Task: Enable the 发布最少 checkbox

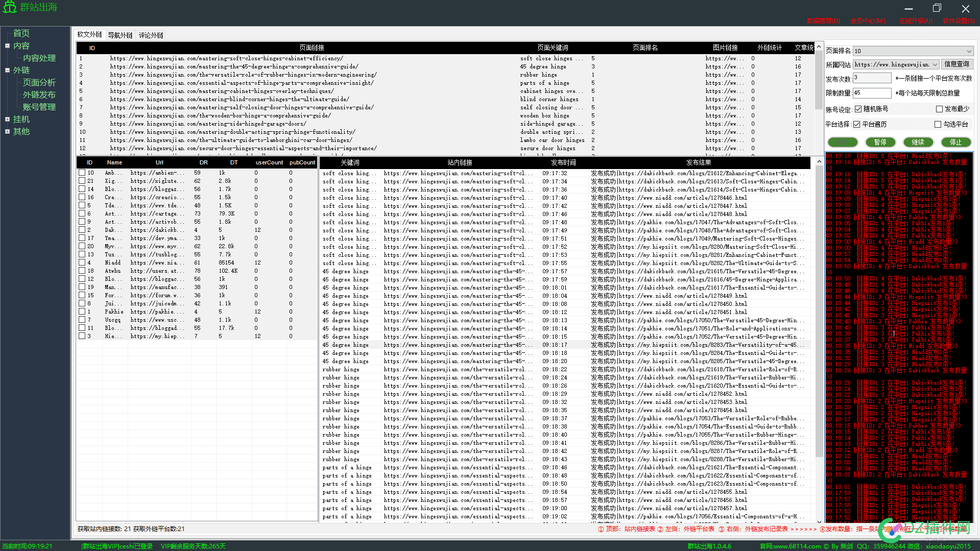Action: pyautogui.click(x=939, y=109)
